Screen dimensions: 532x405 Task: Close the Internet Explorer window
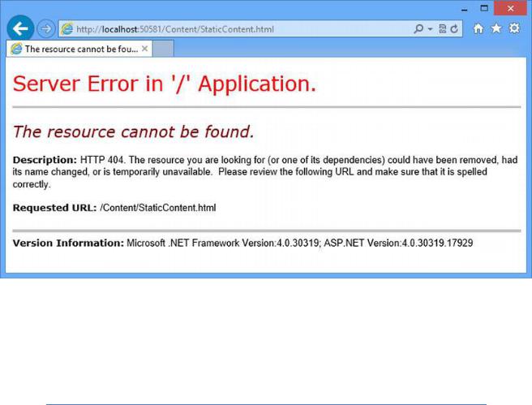pyautogui.click(x=510, y=8)
